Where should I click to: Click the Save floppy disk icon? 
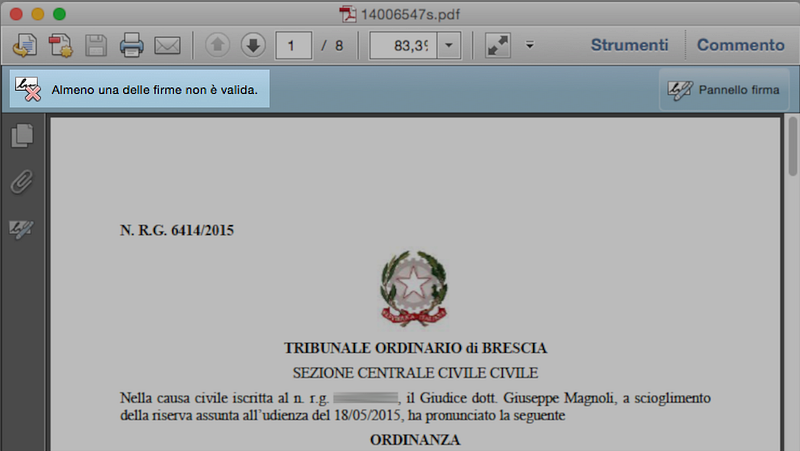(x=96, y=45)
